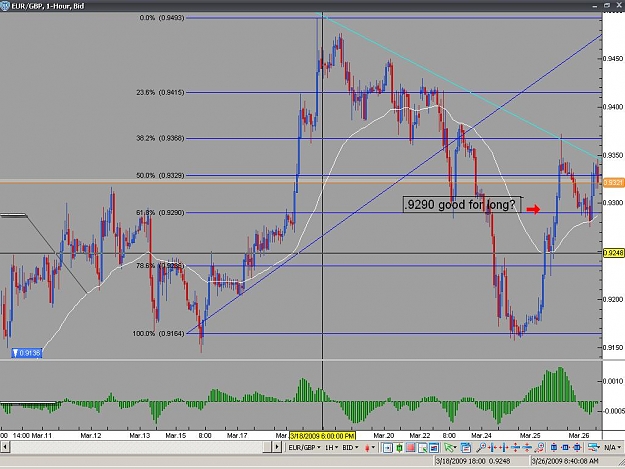Image resolution: width=625 pixels, height=469 pixels.
Task: Click the 0.9200 price axis value
Action: coord(613,299)
